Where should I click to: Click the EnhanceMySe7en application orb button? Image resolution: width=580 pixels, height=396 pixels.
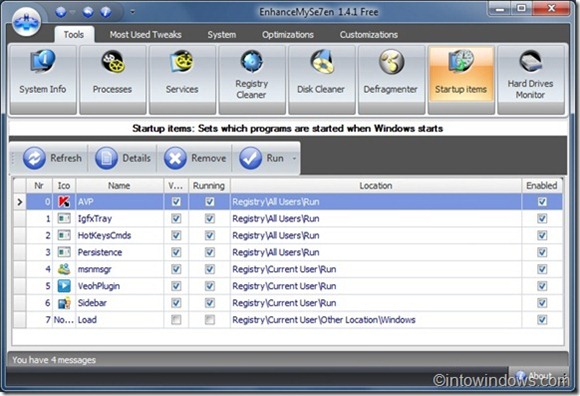click(26, 21)
